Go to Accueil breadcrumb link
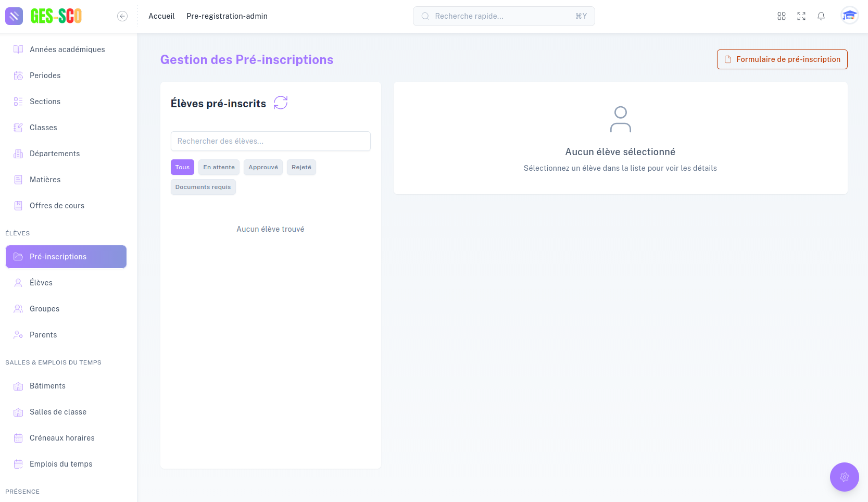 [x=161, y=16]
